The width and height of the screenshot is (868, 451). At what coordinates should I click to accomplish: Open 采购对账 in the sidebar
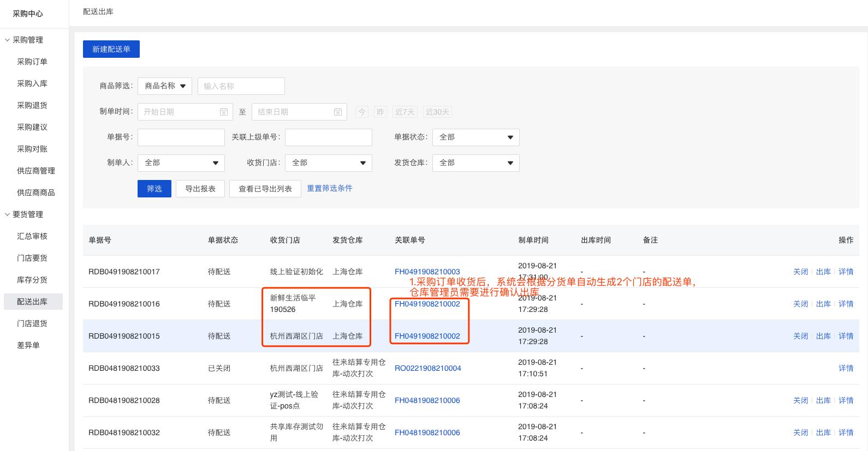point(32,149)
